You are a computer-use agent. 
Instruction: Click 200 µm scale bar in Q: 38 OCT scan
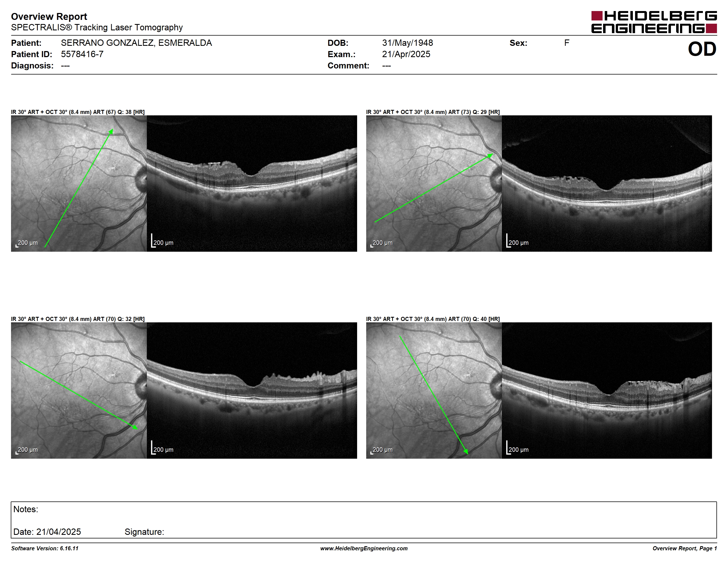point(162,241)
